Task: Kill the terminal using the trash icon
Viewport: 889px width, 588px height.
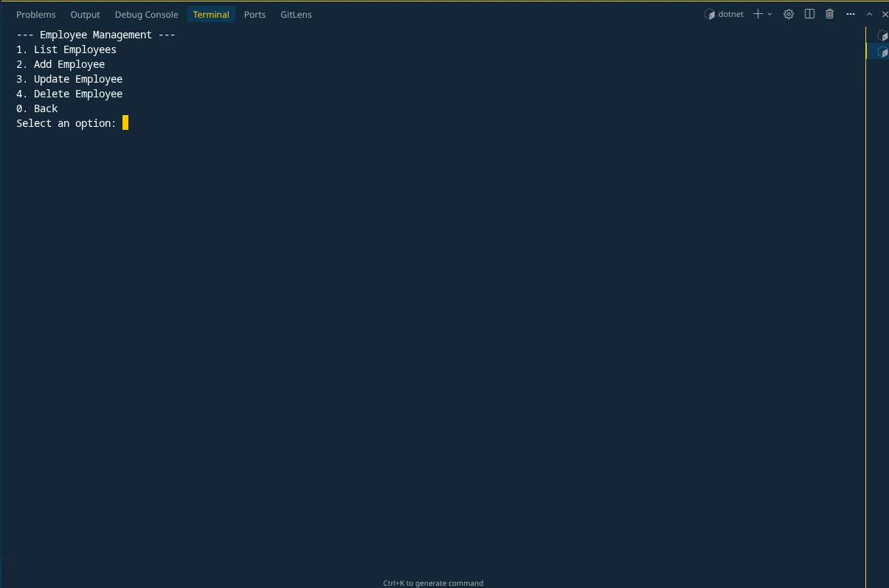Action: pyautogui.click(x=829, y=13)
